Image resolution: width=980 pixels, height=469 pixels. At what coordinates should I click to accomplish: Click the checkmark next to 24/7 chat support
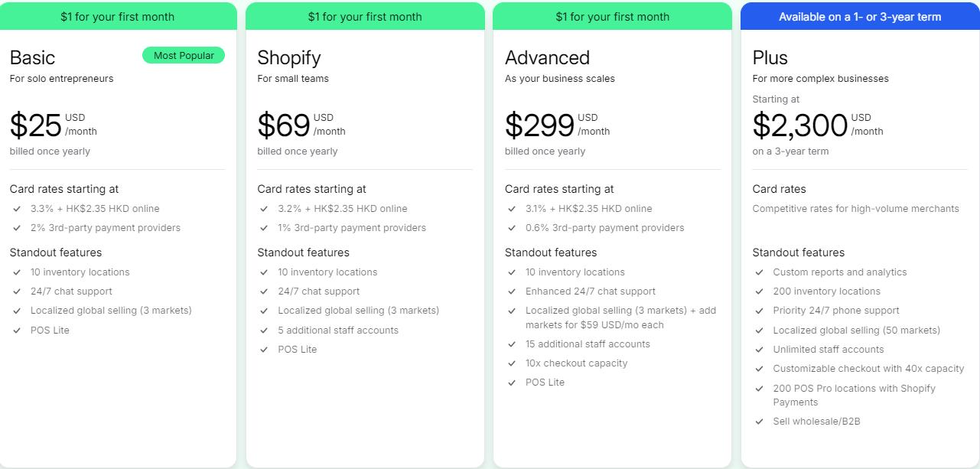point(17,291)
